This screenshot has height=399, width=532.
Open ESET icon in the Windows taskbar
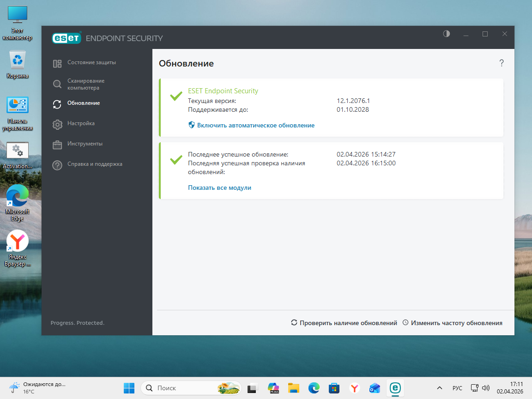click(395, 388)
